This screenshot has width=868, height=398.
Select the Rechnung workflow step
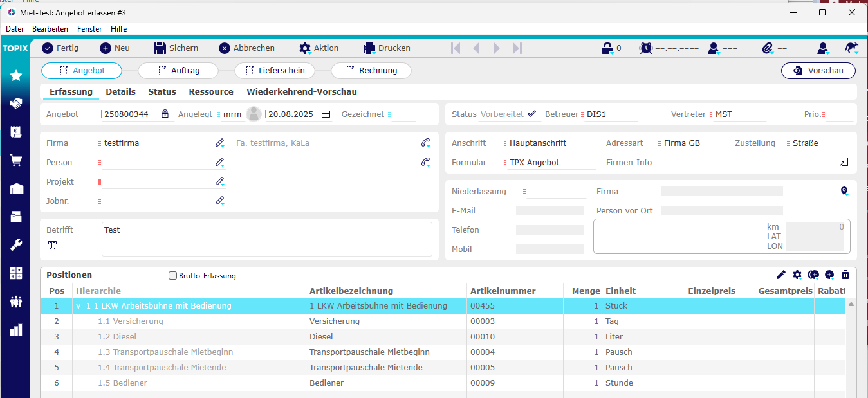point(371,71)
